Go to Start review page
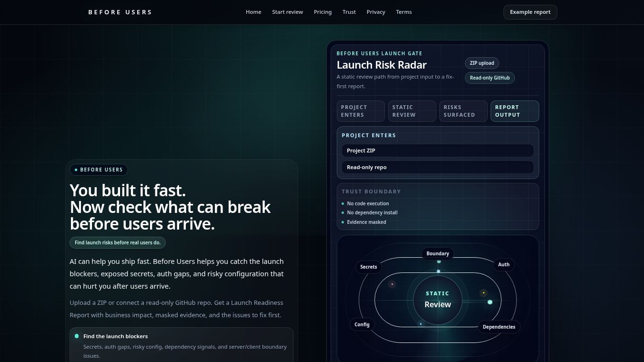 288,12
